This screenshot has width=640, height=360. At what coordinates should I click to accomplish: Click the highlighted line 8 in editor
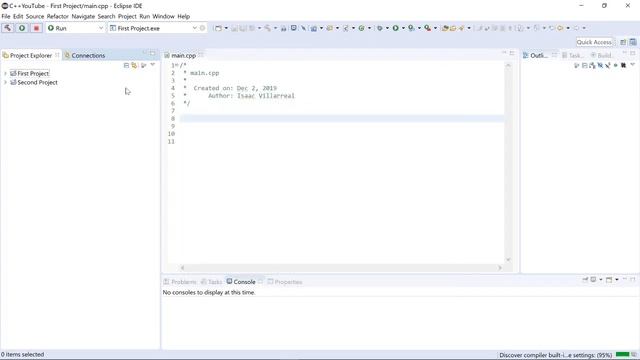point(342,118)
